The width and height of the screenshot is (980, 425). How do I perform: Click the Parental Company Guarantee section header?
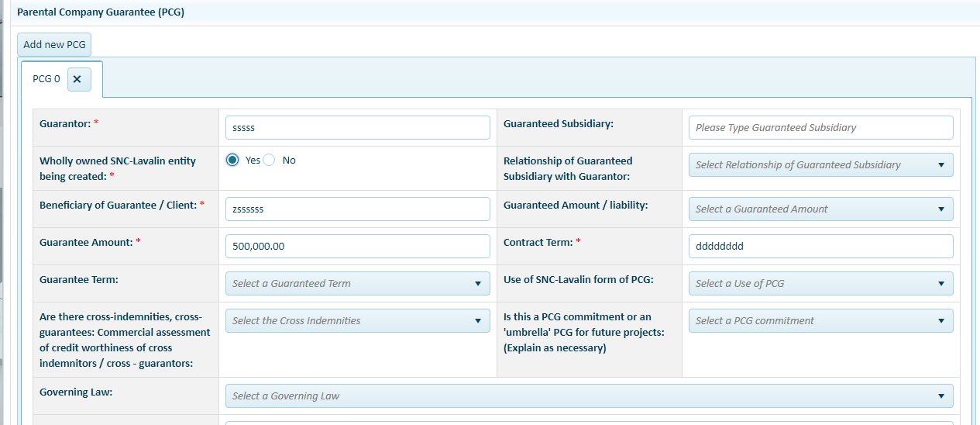(101, 12)
